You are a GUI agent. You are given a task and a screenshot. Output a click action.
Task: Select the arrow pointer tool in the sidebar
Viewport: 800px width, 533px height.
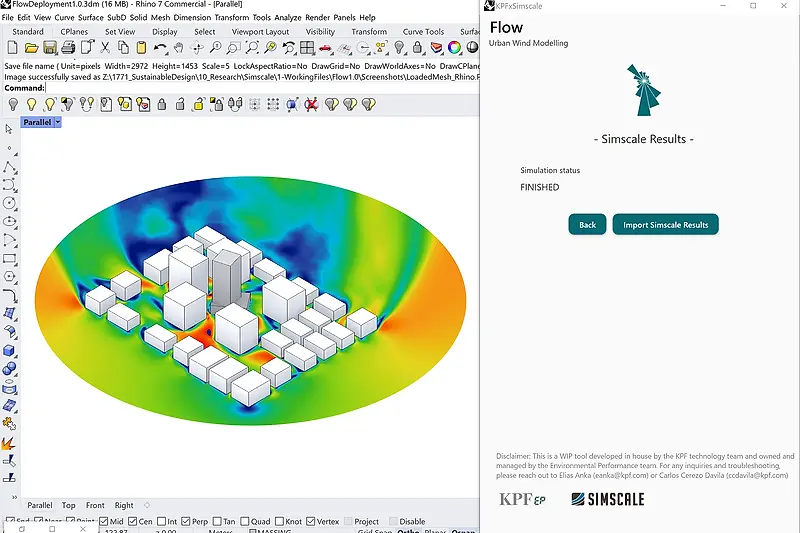pos(9,129)
